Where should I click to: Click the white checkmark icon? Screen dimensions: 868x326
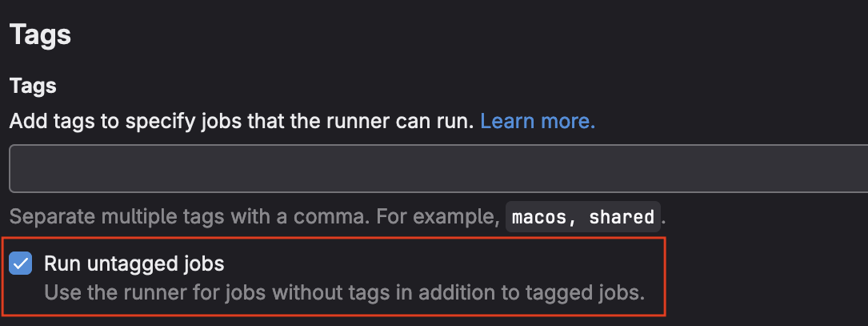point(21,263)
